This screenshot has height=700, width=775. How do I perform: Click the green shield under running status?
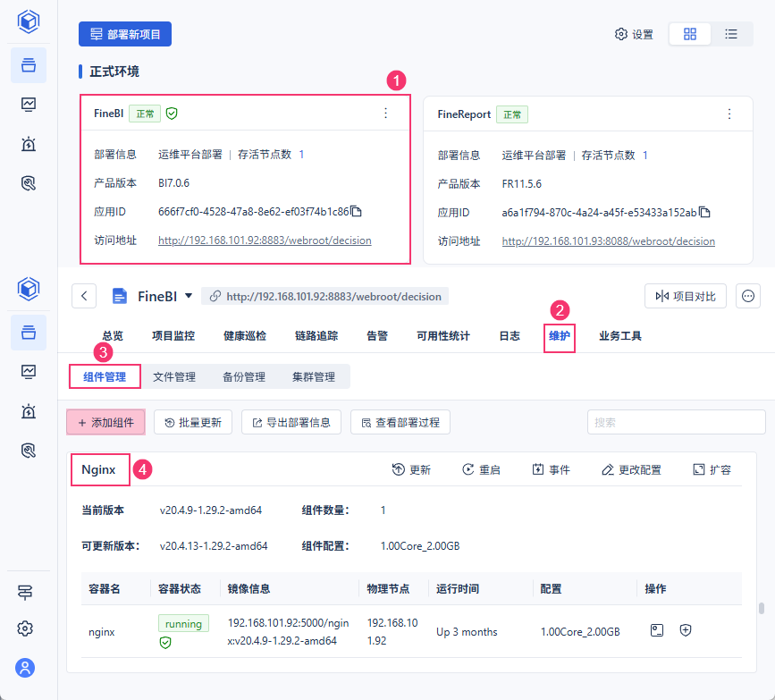click(165, 643)
